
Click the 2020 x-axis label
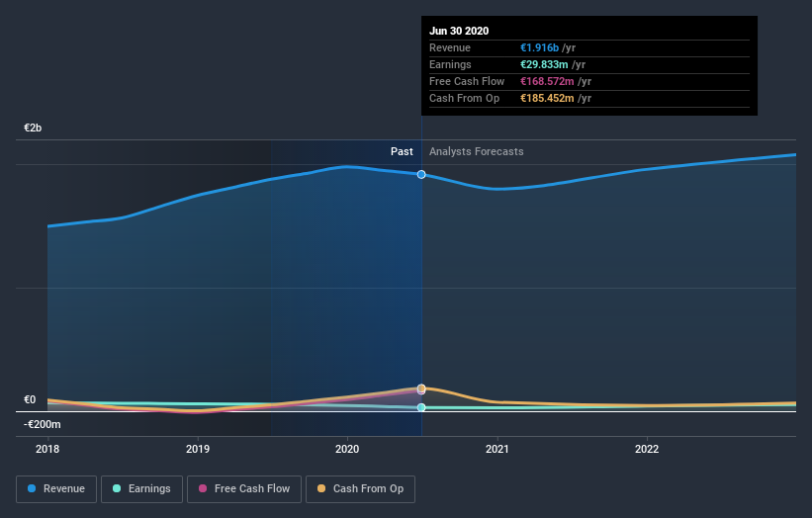(x=347, y=449)
